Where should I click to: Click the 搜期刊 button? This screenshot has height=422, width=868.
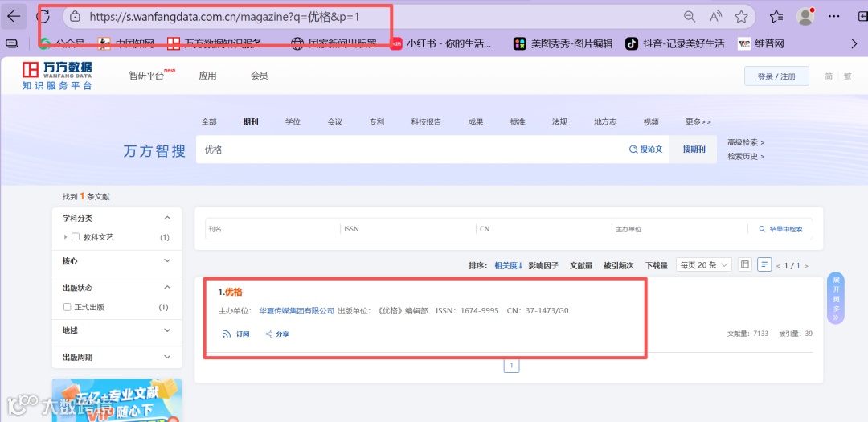coord(694,150)
